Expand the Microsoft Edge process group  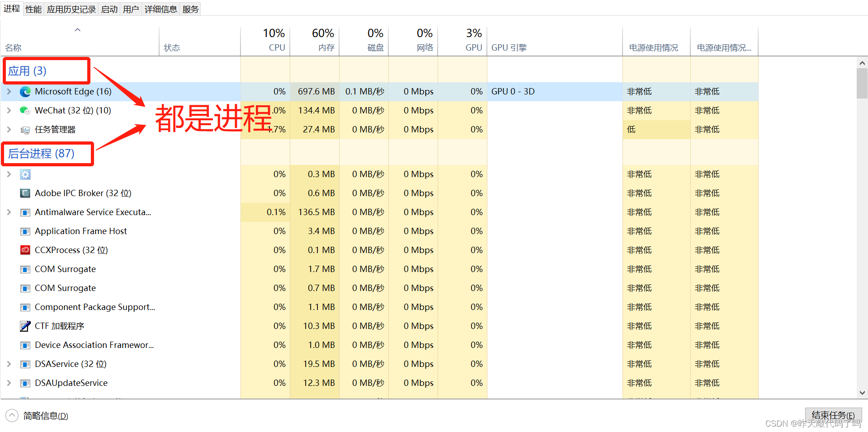click(9, 91)
